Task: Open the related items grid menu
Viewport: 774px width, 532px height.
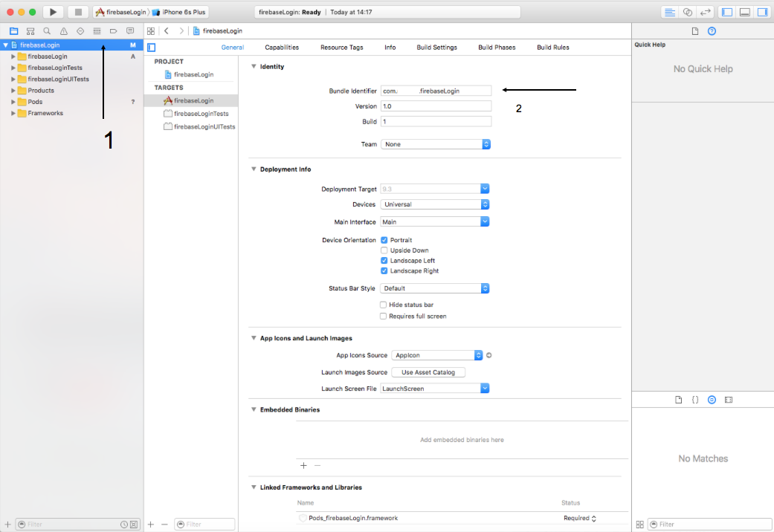Action: point(151,31)
